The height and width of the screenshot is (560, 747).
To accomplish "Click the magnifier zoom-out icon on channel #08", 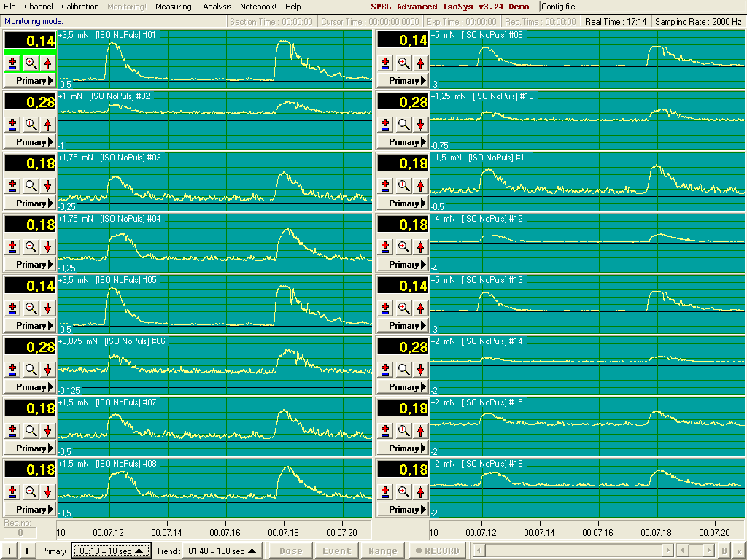I will (31, 492).
